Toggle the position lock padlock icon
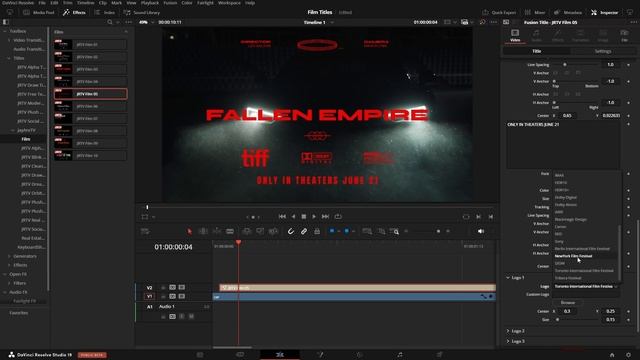The width and height of the screenshot is (640, 360). (317, 231)
